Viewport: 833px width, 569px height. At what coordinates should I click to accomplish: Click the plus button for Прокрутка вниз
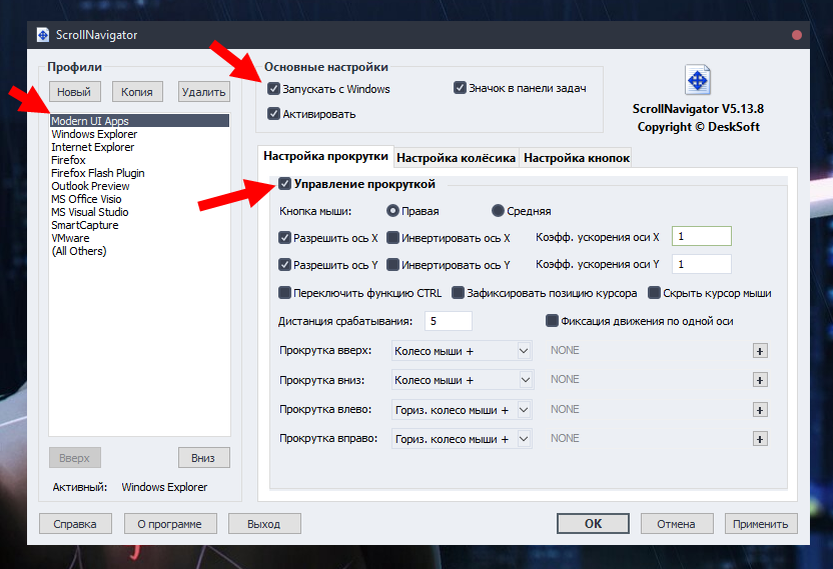pyautogui.click(x=760, y=380)
